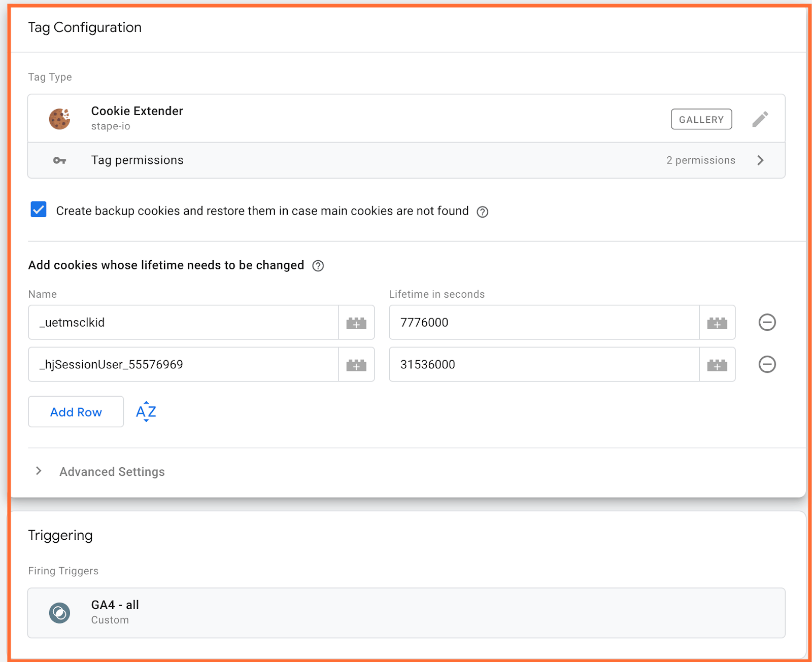Click the _uetmsclkid name input
The height and width of the screenshot is (662, 812).
click(184, 323)
